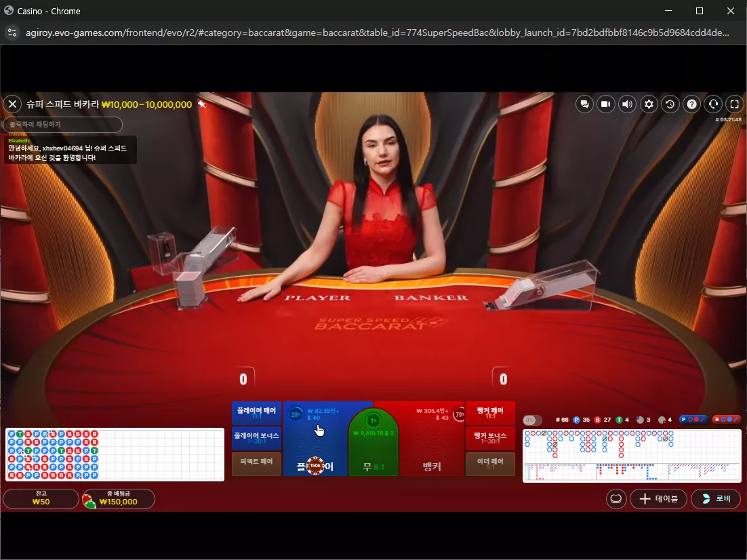Click the welcome chat message from Elizabeth
Image resolution: width=747 pixels, height=560 pixels.
(70, 150)
